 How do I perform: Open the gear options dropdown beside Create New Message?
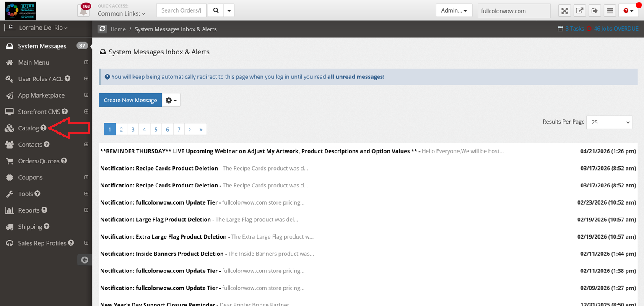pos(171,100)
